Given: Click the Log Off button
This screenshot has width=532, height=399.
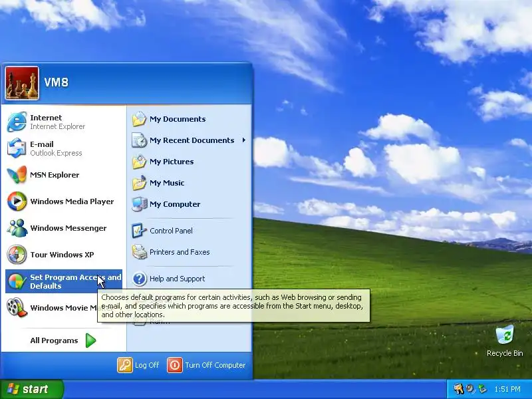Looking at the screenshot, I should (x=138, y=365).
